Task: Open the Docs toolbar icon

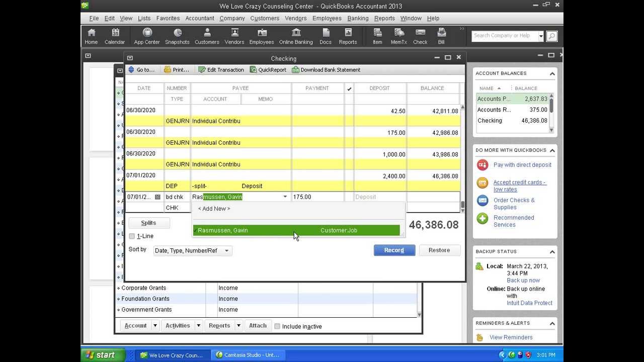Action: pyautogui.click(x=326, y=36)
